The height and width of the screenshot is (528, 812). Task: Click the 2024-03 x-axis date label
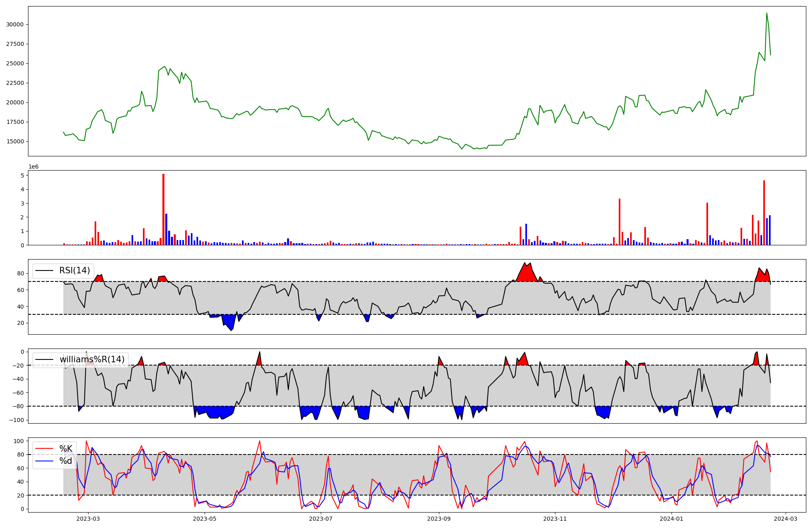point(786,519)
